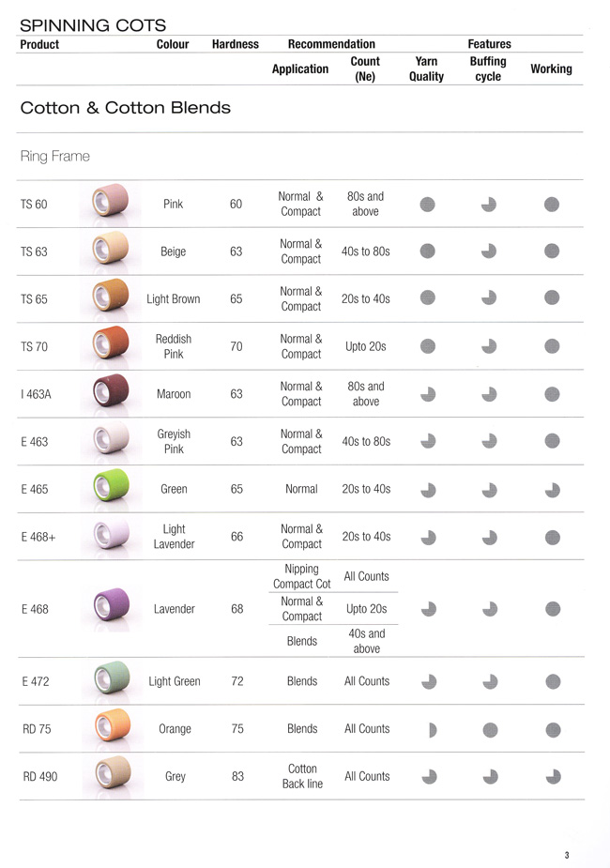The image size is (610, 868).
Task: Click RD 490 working rating icon
Action: (x=553, y=777)
